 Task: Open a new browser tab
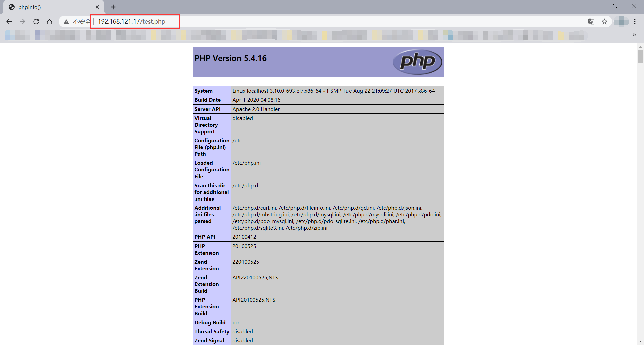coord(113,7)
